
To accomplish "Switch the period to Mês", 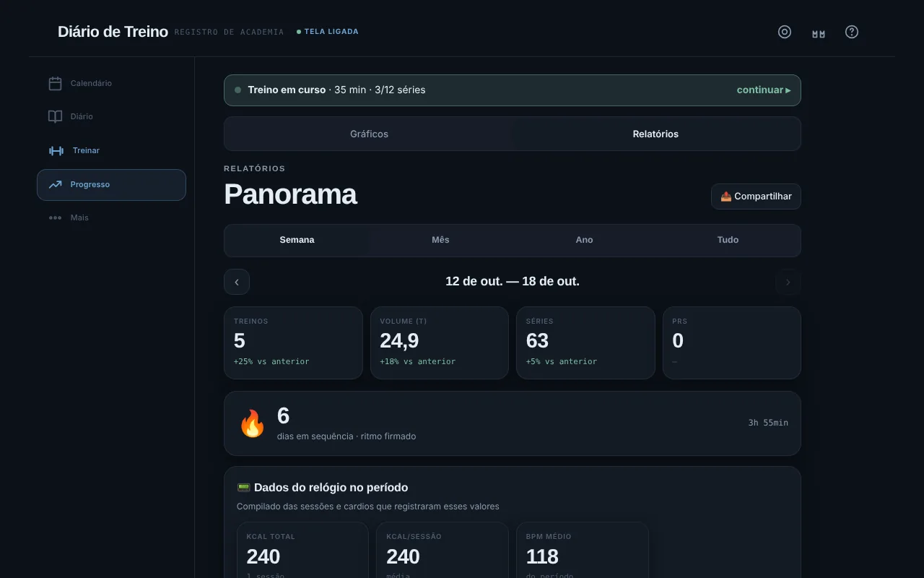I will click(x=440, y=241).
